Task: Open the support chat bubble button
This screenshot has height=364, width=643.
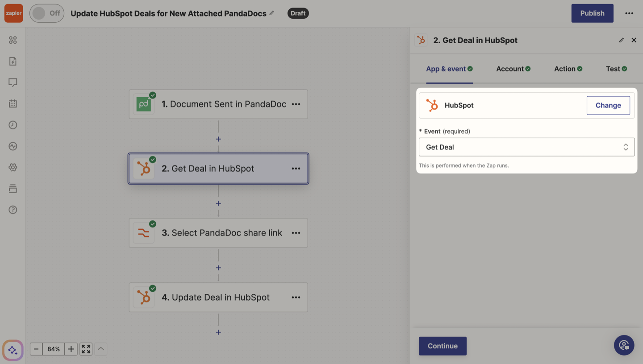Action: click(x=624, y=345)
